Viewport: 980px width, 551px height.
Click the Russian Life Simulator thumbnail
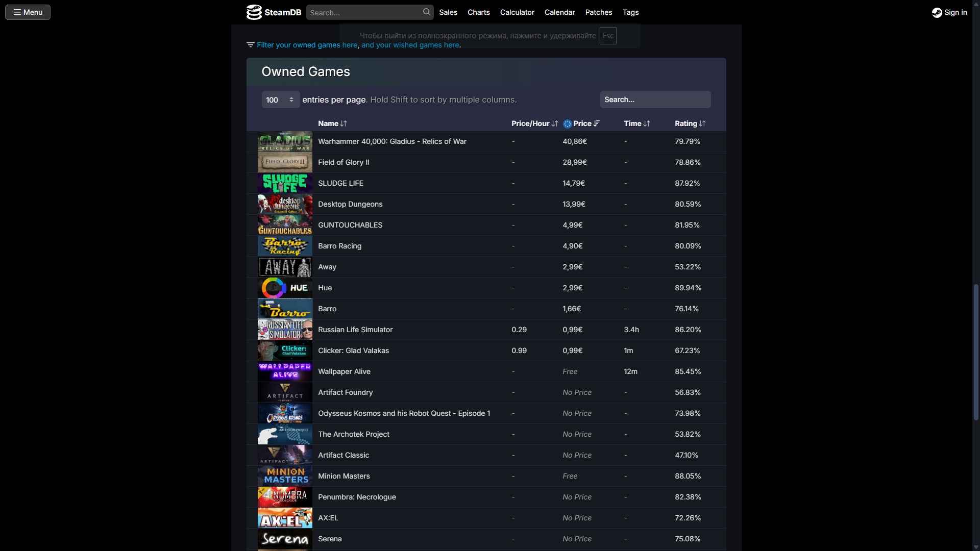[x=285, y=330]
